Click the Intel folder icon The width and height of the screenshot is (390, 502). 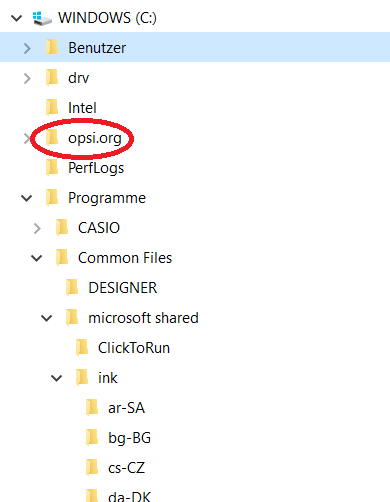[x=52, y=107]
